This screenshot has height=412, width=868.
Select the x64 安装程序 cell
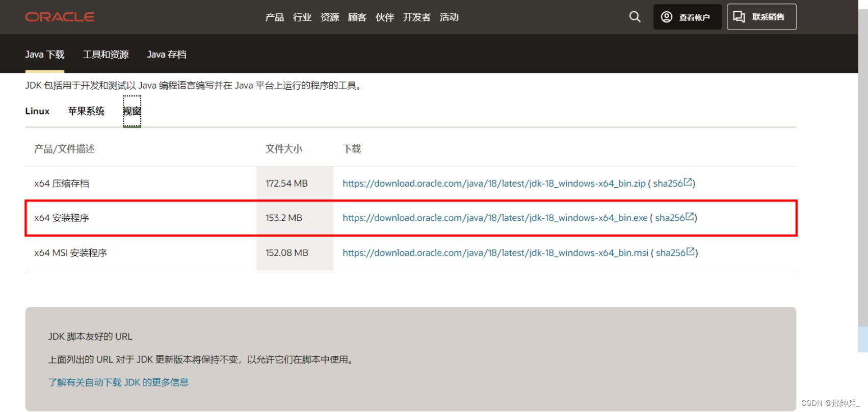coord(141,218)
